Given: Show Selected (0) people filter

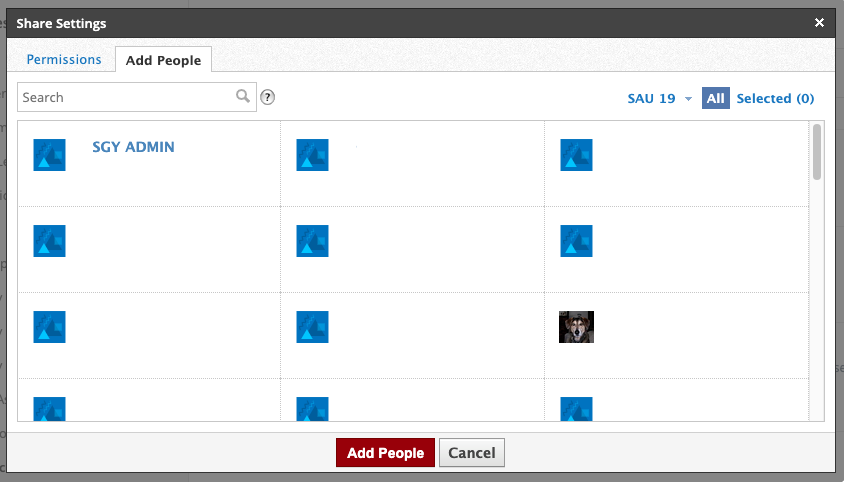Looking at the screenshot, I should click(775, 98).
